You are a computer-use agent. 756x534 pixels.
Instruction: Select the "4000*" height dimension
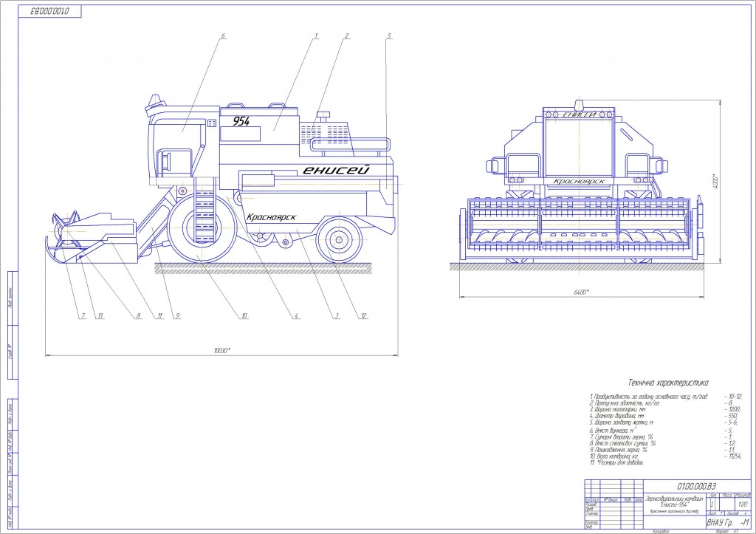click(x=716, y=181)
